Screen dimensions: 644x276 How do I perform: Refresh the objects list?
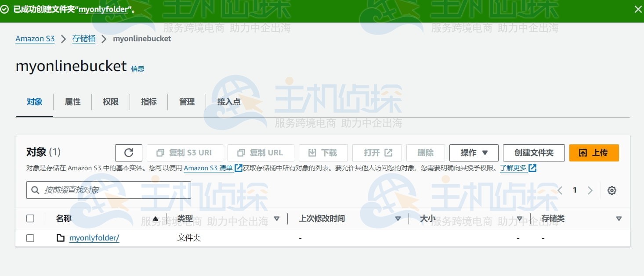pos(128,152)
